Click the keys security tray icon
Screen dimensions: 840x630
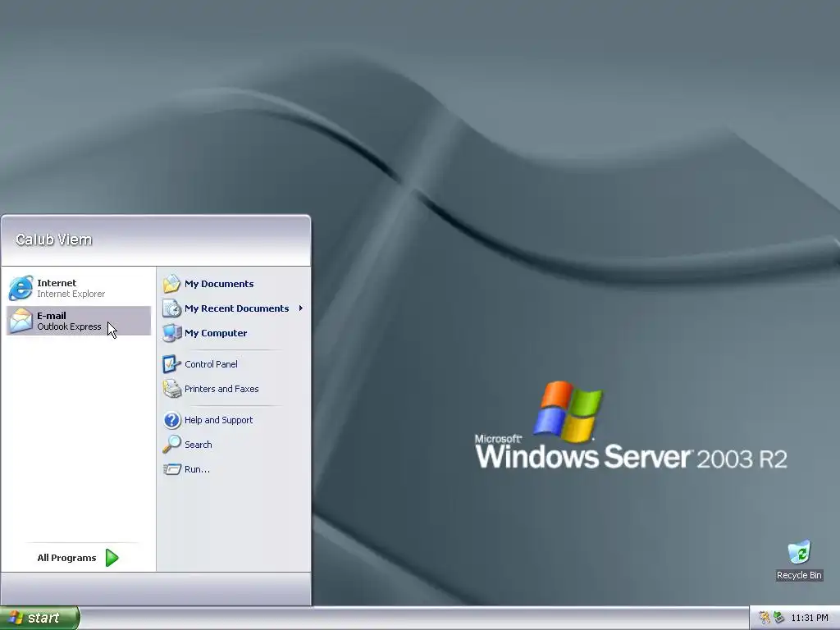[x=765, y=619]
